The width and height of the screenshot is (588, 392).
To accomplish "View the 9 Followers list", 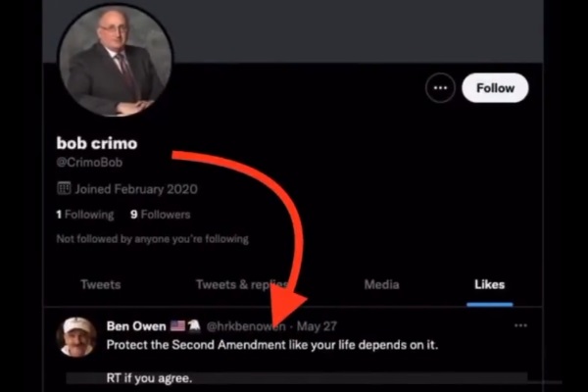I will point(160,215).
